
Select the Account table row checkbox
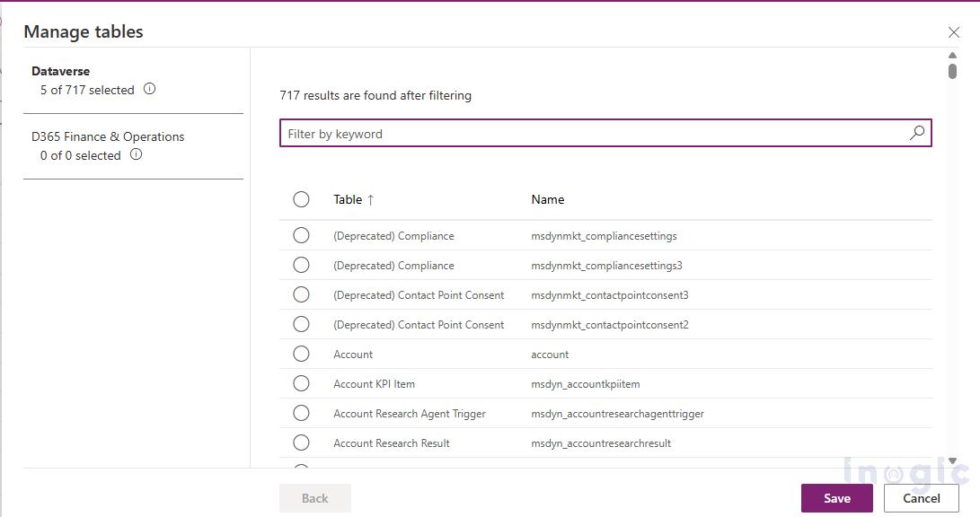(x=301, y=354)
